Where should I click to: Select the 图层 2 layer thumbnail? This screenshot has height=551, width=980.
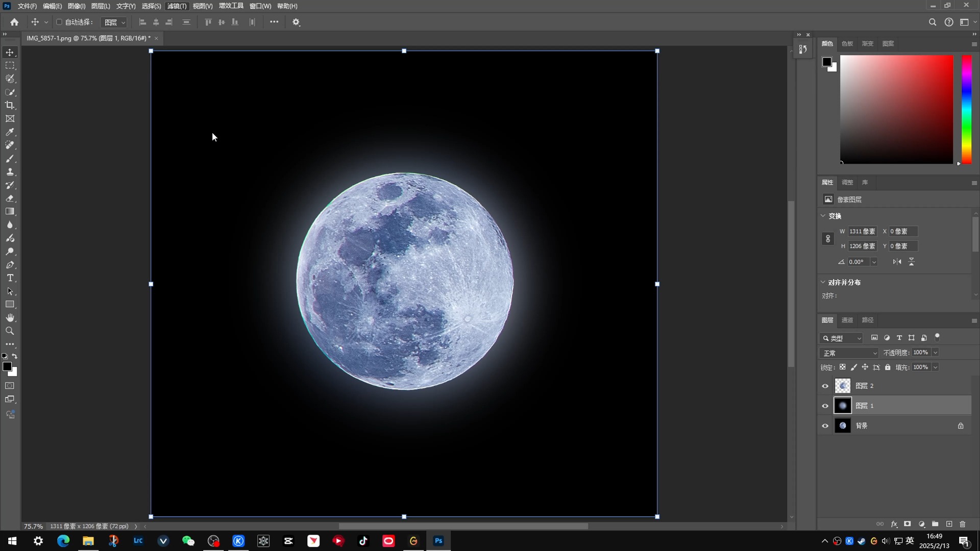843,386
